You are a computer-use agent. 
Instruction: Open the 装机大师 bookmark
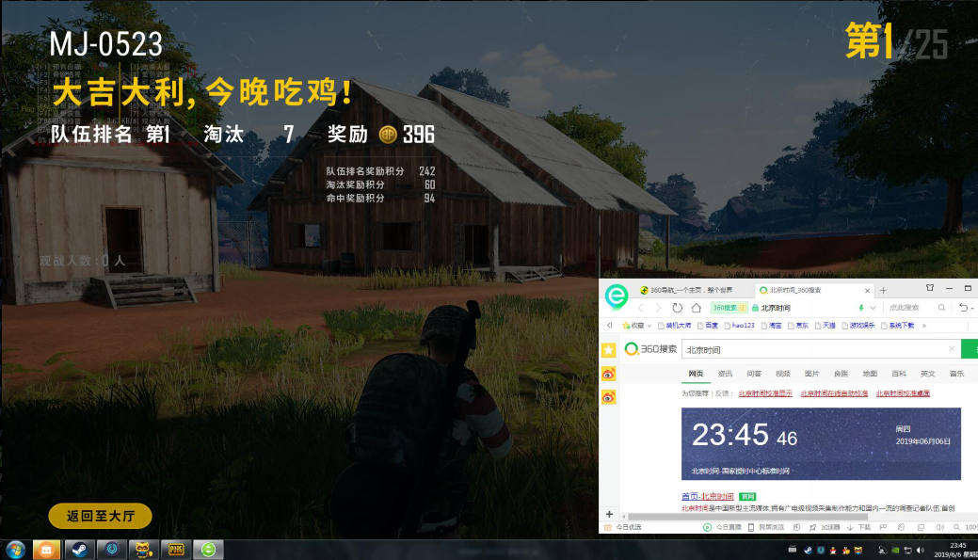point(674,326)
